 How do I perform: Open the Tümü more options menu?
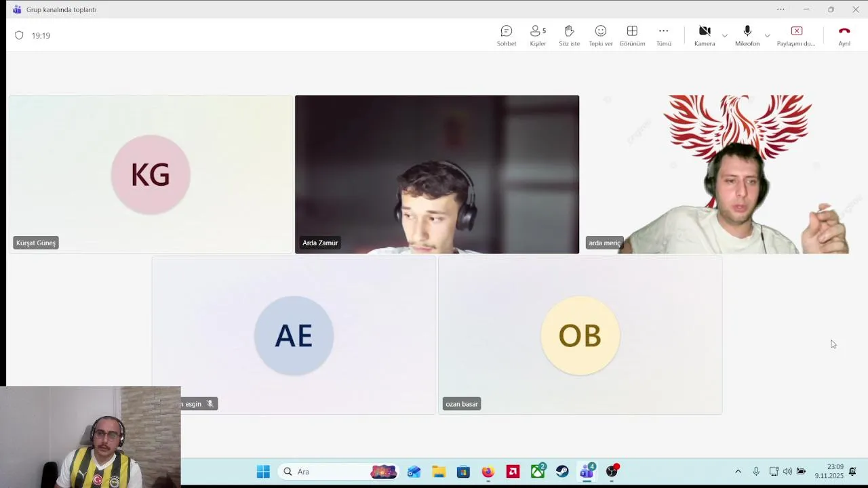663,36
